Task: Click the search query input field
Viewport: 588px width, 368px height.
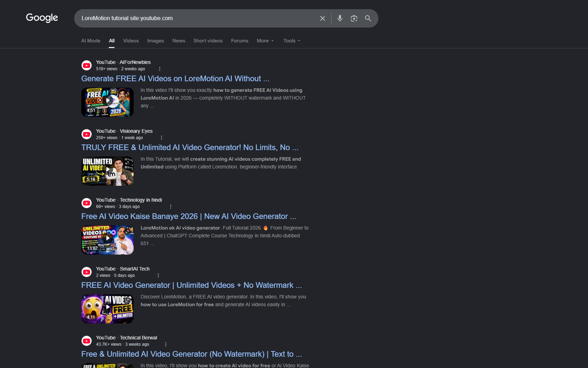Action: tap(198, 18)
